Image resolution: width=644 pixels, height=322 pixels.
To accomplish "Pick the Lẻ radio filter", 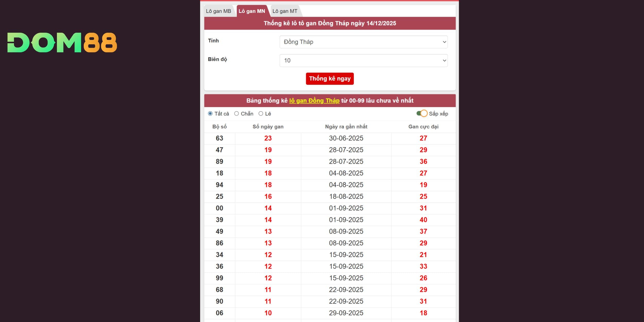I will (261, 114).
